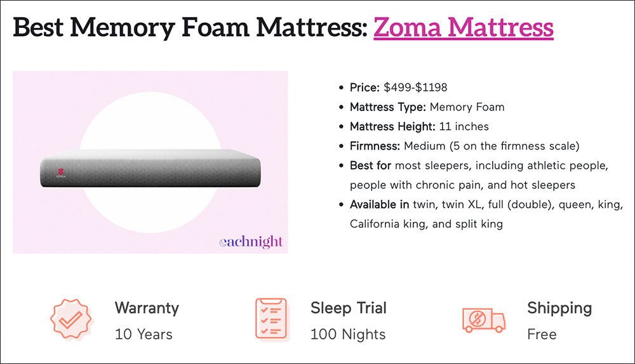The height and width of the screenshot is (364, 635).
Task: Click the Sleep Trial checklist icon
Action: click(272, 319)
